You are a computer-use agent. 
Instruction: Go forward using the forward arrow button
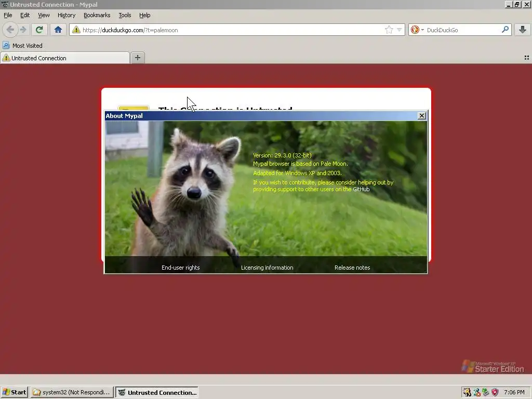point(23,30)
